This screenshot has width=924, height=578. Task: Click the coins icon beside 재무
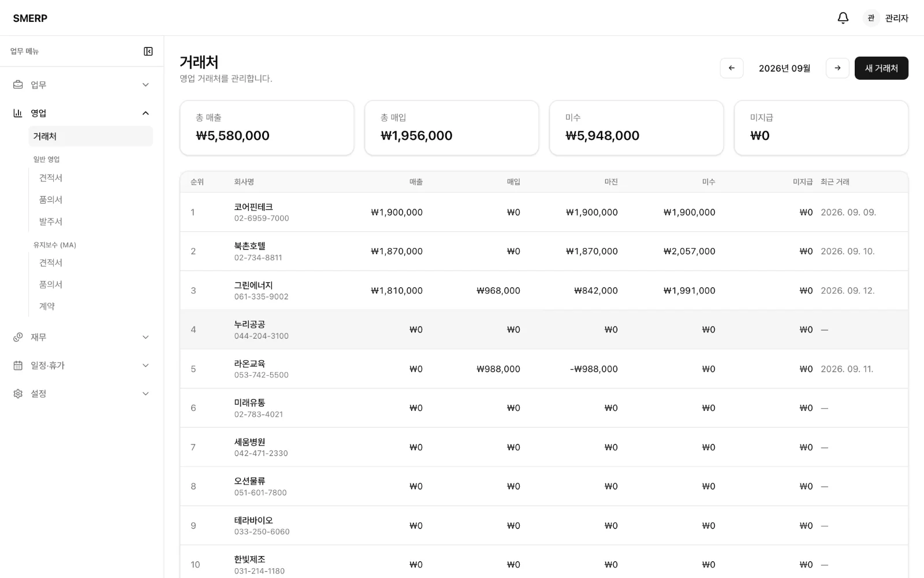(x=18, y=337)
